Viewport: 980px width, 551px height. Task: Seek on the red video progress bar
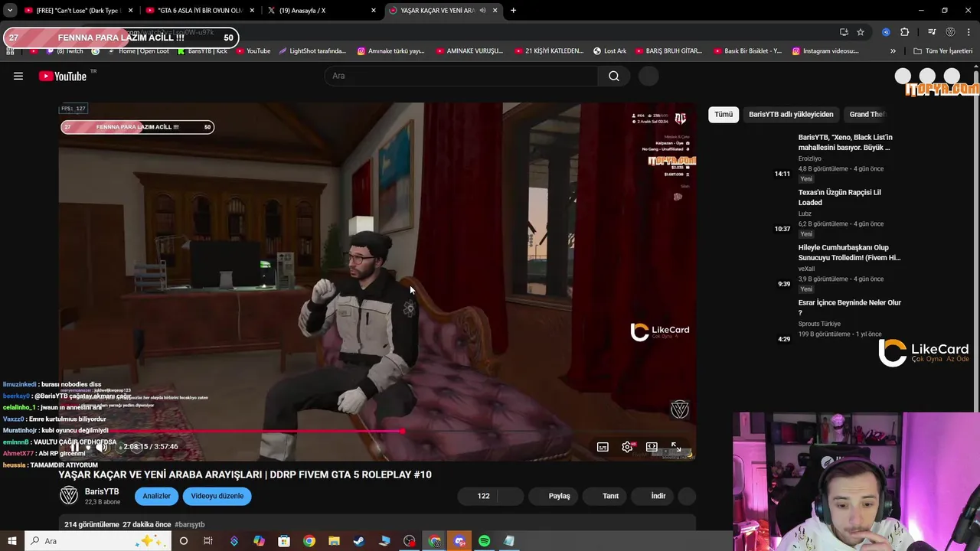pos(377,432)
